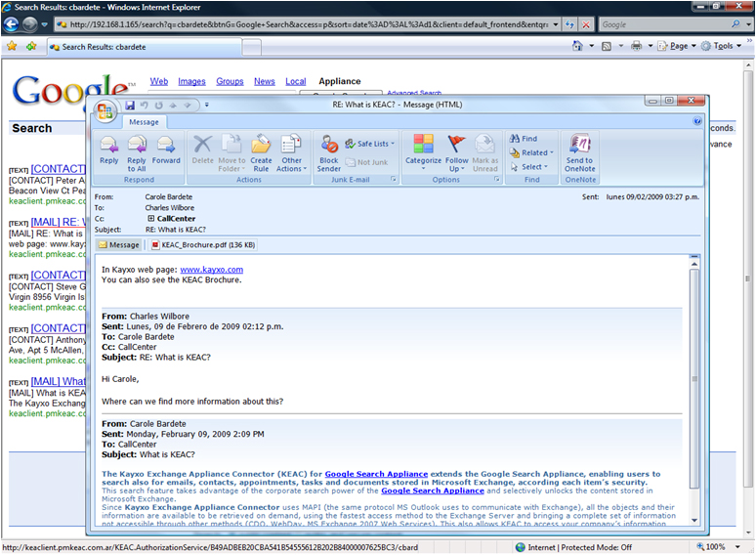Click the News link
This screenshot has height=555, width=756.
click(265, 81)
